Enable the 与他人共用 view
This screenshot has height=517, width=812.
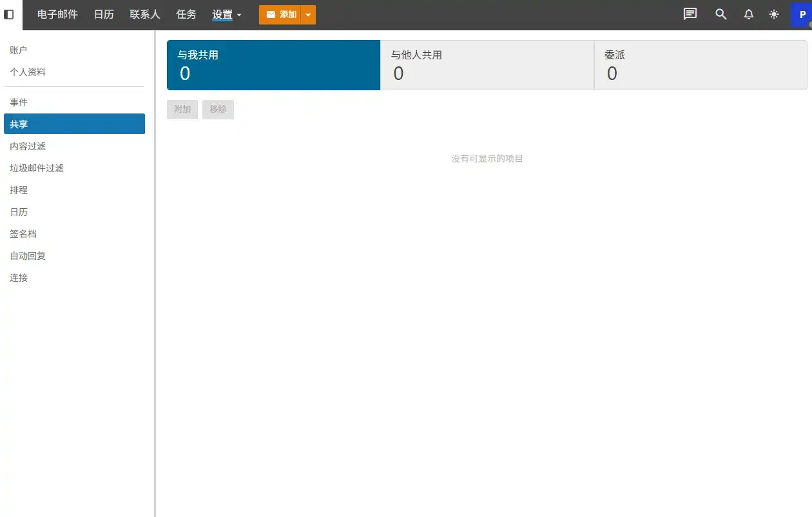[487, 64]
